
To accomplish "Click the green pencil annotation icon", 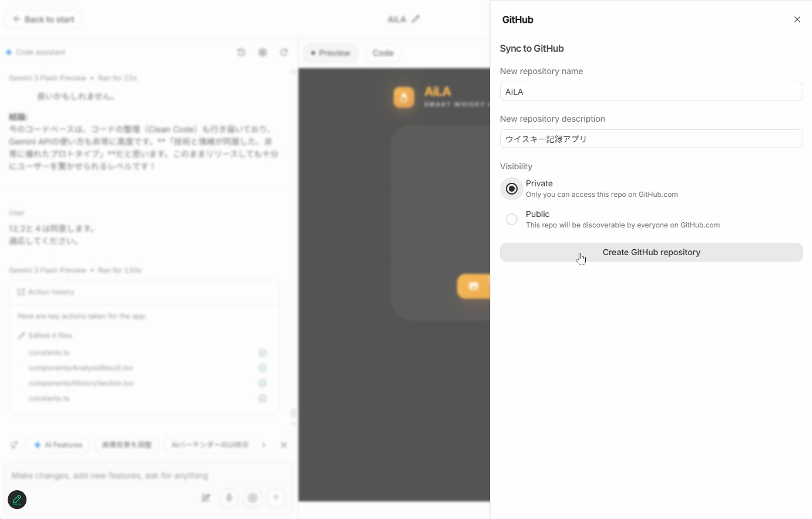I will click(x=17, y=500).
